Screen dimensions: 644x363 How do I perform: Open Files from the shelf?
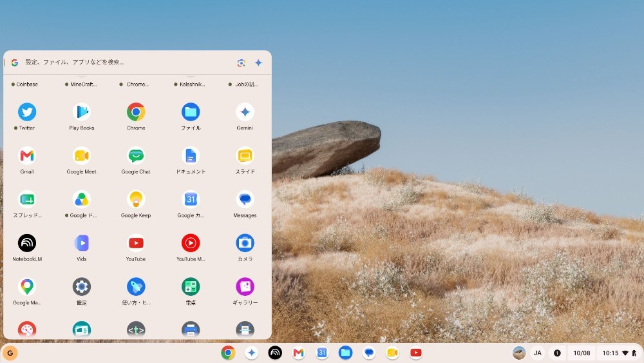point(345,353)
